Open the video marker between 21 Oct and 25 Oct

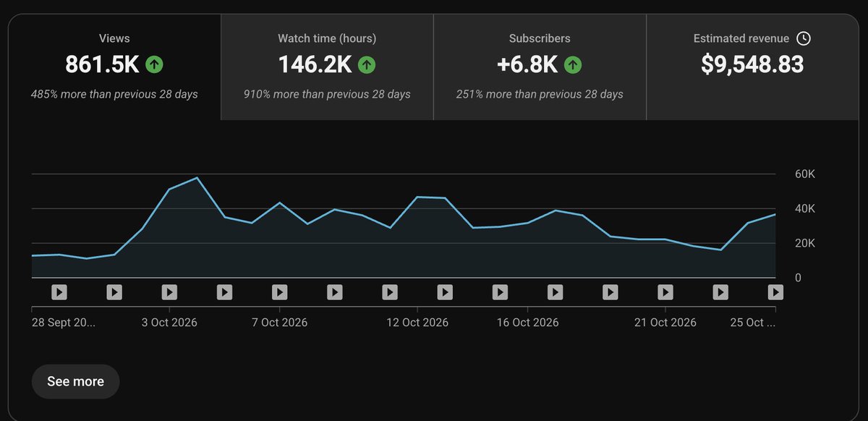tap(720, 292)
